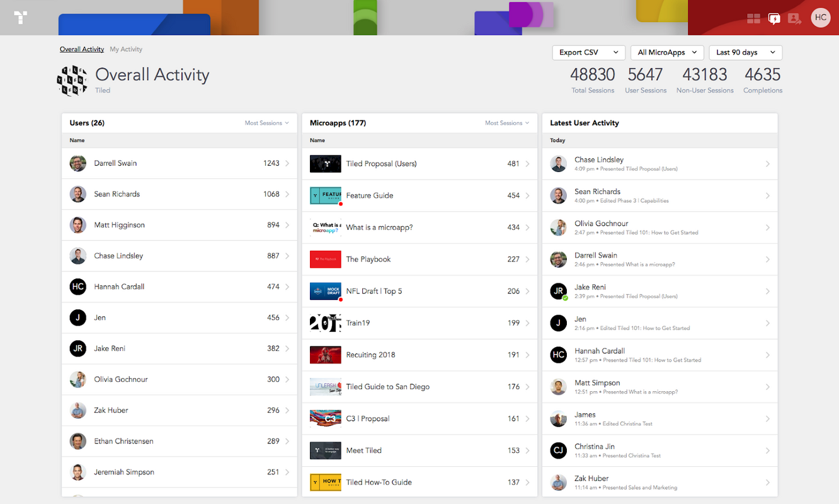Switch to the My Activity tab
This screenshot has width=839, height=504.
[x=126, y=49]
